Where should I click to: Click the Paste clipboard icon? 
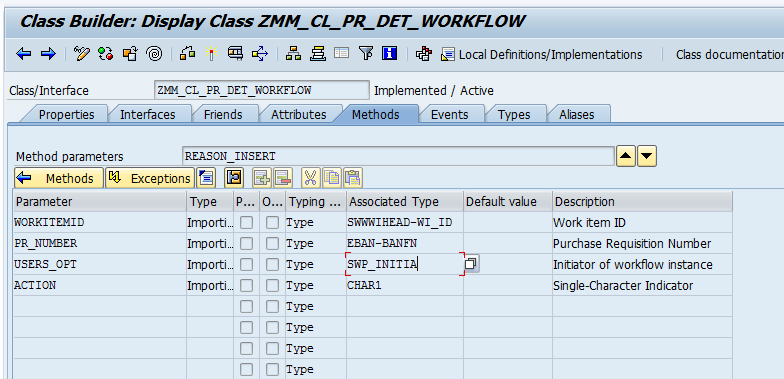[352, 178]
